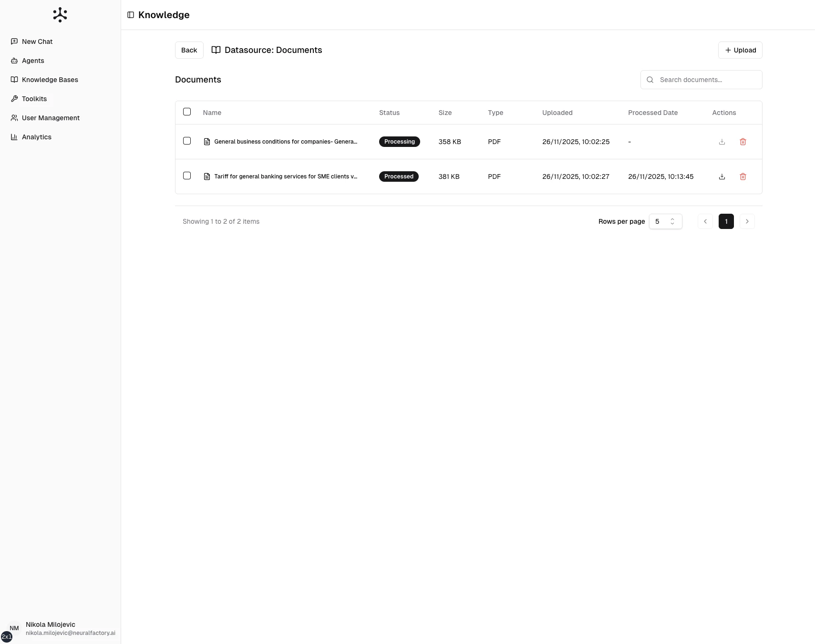The height and width of the screenshot is (644, 815).
Task: Open the Nikola Milojevic user profile
Action: tap(60, 628)
